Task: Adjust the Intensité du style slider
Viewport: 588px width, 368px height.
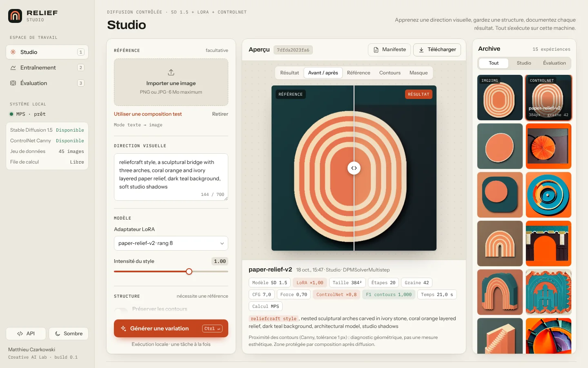Action: [x=171, y=272]
